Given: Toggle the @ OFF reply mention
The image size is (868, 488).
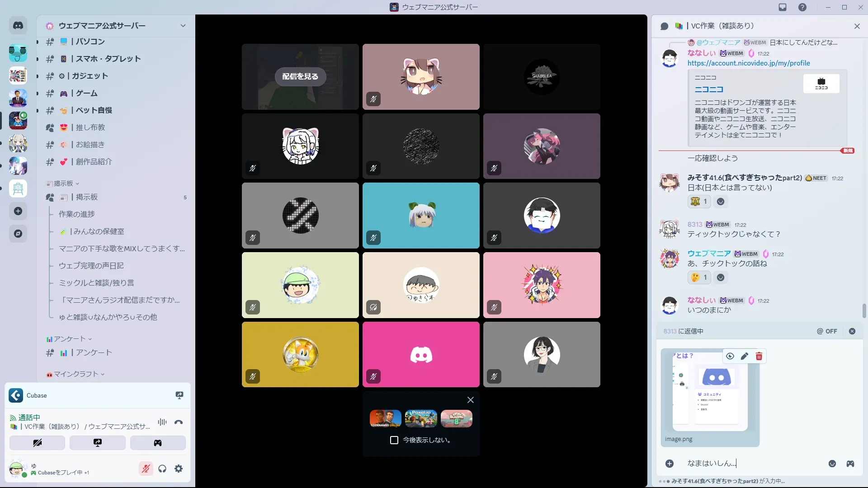Looking at the screenshot, I should click(826, 331).
